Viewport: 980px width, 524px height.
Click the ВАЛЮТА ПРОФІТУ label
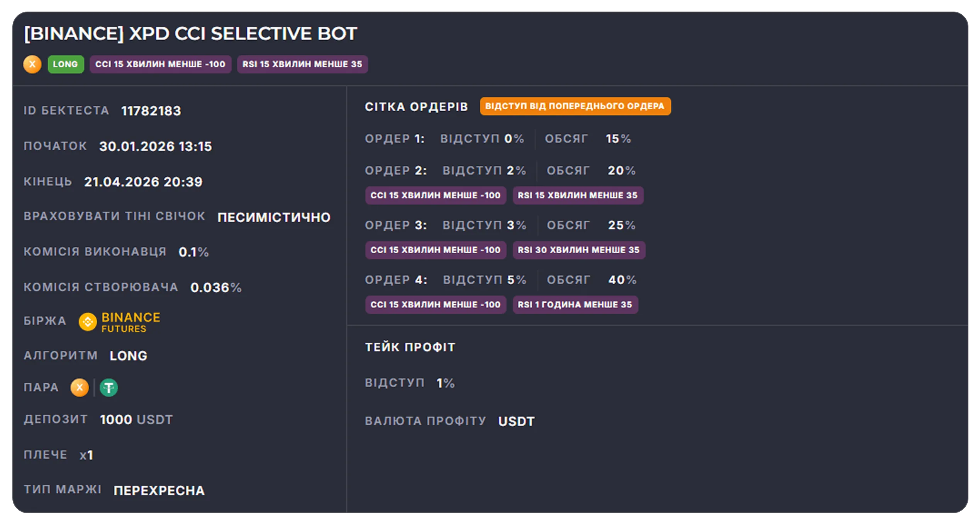(x=426, y=421)
